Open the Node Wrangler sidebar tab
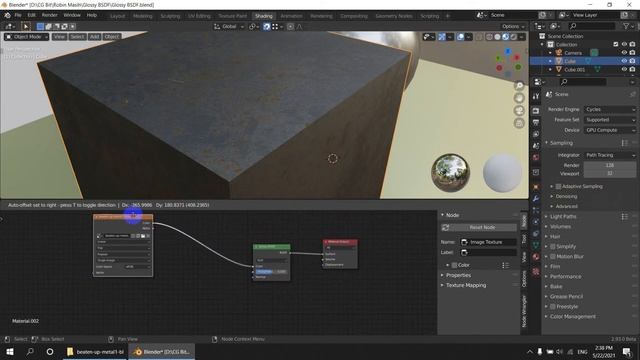640x360 pixels. point(524,311)
